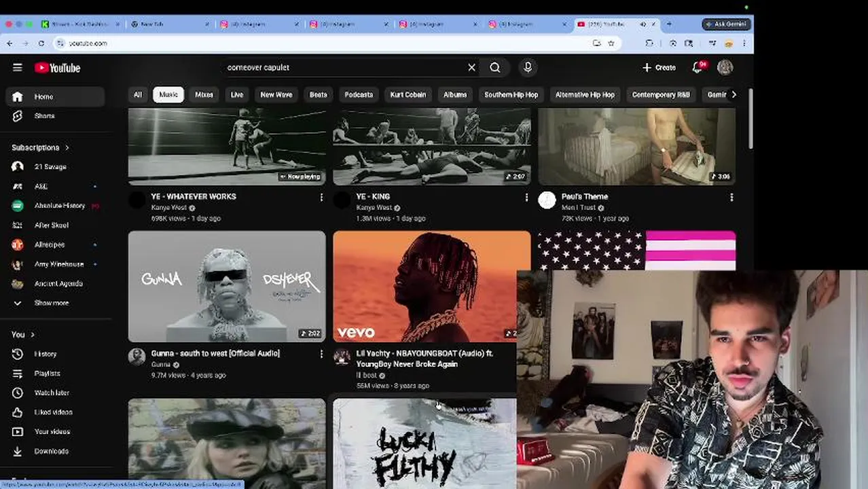
Task: Open the Create upload button
Action: (x=659, y=67)
